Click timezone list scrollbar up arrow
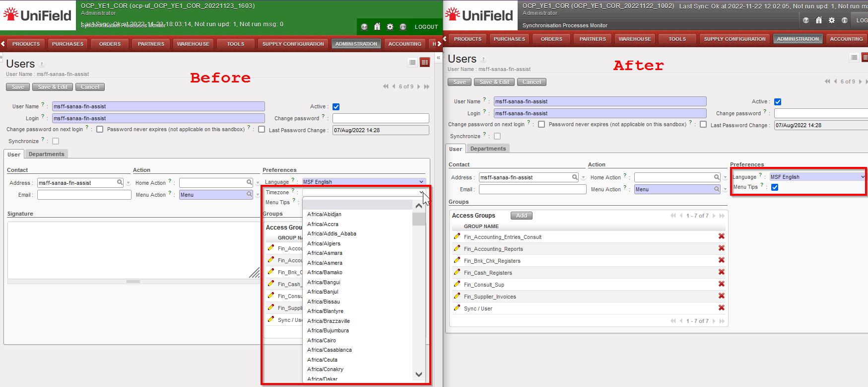868x387 pixels. 419,205
